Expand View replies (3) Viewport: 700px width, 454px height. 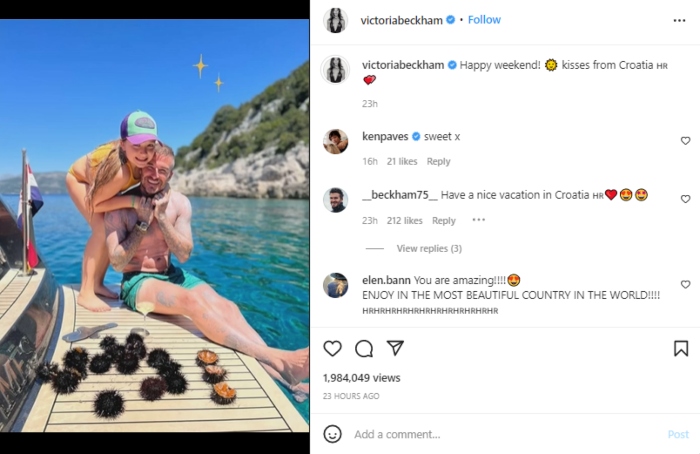[429, 248]
